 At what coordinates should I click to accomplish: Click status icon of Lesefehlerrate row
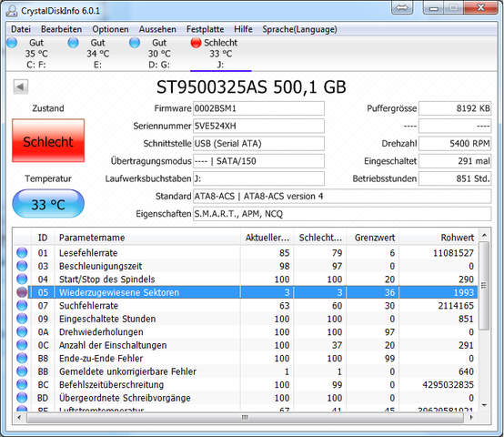coord(22,253)
